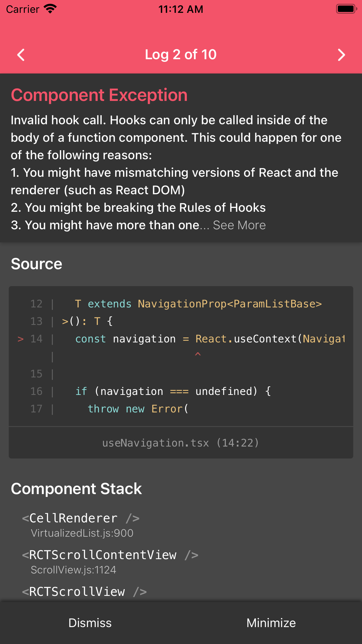Dismiss the Component Exception log

tap(90, 623)
